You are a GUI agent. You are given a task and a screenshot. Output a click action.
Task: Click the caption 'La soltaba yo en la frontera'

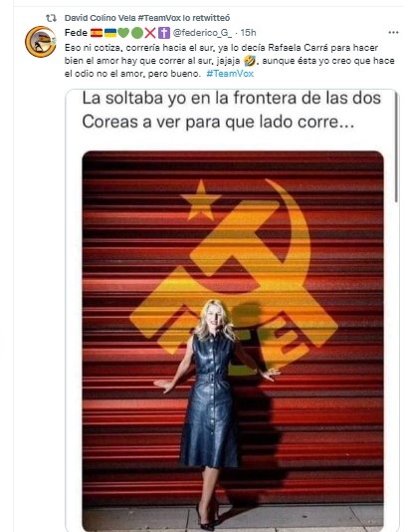(232, 110)
